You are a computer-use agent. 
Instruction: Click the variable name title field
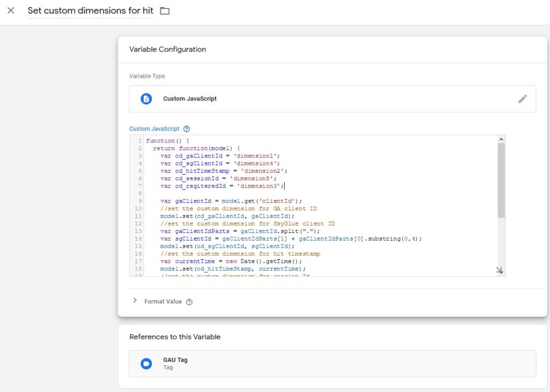[90, 11]
